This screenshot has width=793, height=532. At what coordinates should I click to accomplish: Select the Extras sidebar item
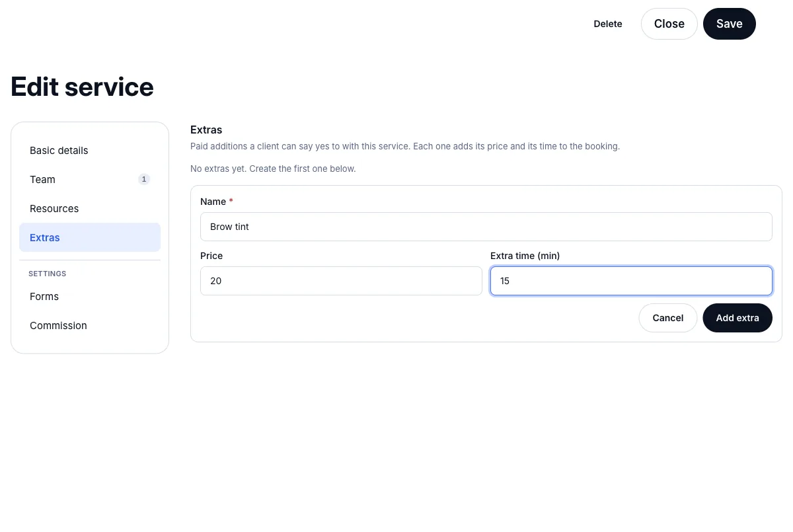tap(90, 238)
